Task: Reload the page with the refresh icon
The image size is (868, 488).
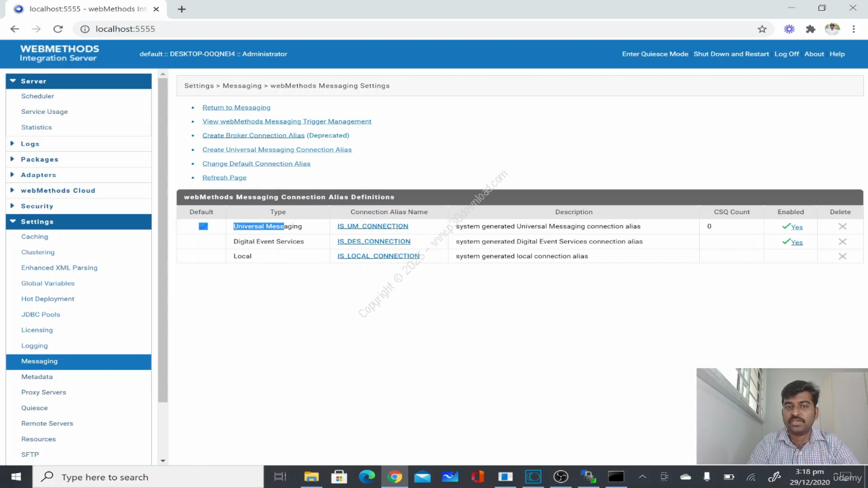Action: [x=58, y=29]
